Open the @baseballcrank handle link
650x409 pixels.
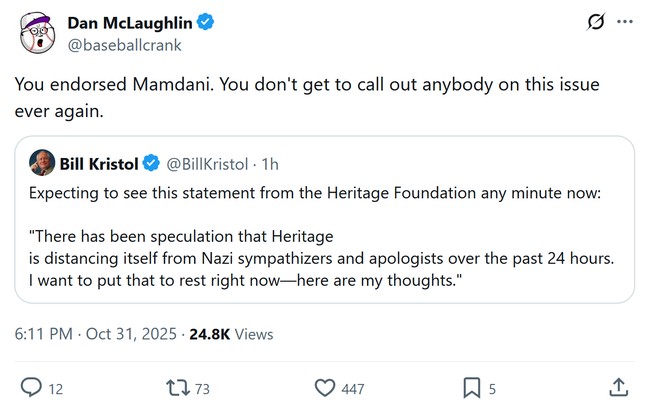click(124, 45)
